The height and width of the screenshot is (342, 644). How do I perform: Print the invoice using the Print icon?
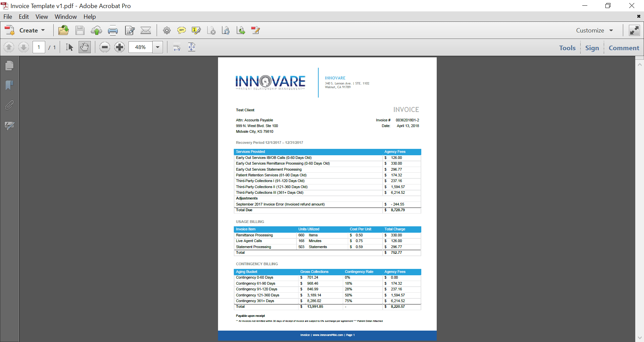pos(113,30)
